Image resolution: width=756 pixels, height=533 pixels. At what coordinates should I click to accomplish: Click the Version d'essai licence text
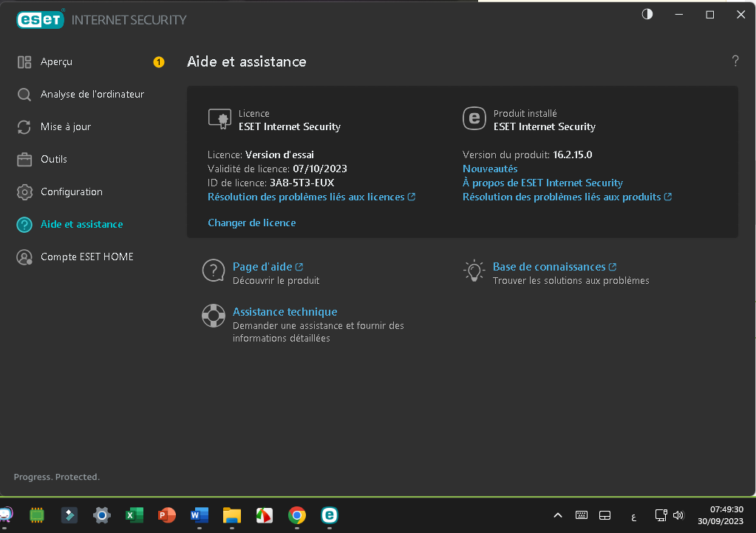pos(279,155)
